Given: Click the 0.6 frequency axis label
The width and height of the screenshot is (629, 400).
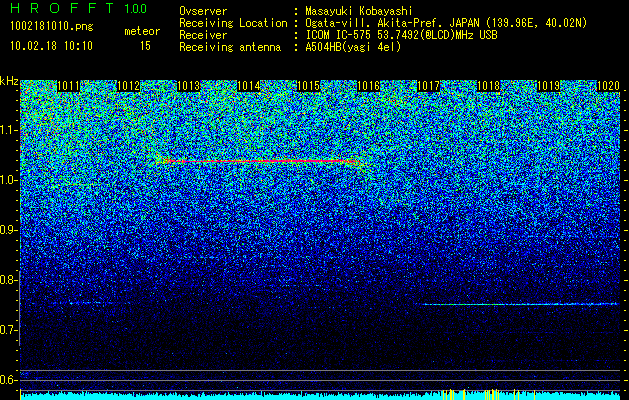Looking at the screenshot, I should 8,380.
